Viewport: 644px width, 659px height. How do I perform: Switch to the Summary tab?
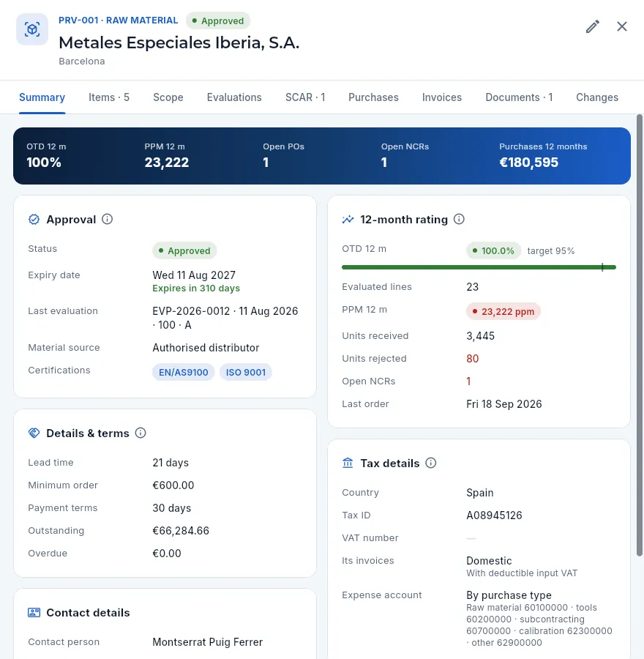[x=42, y=97]
